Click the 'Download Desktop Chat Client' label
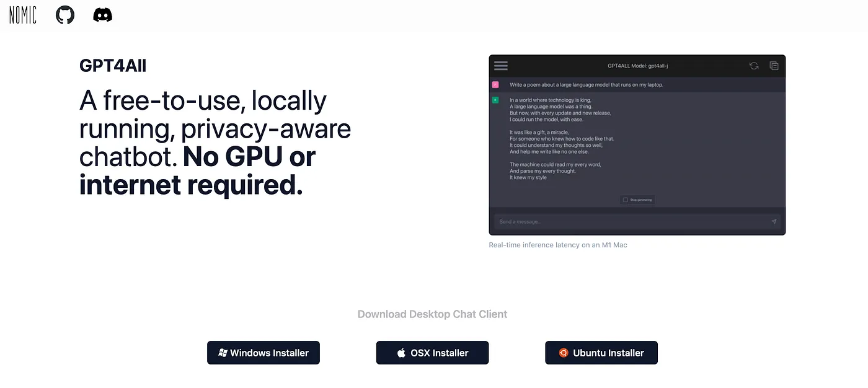The image size is (868, 388). tap(433, 314)
